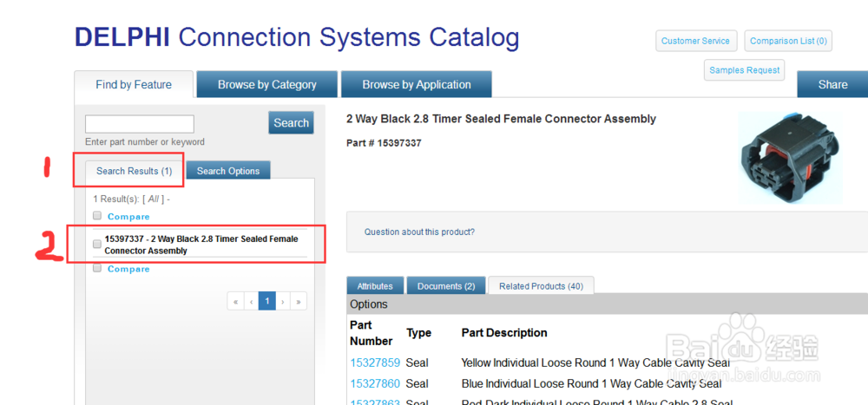Go to first page of results
Viewport: 868px width, 405px height.
235,301
